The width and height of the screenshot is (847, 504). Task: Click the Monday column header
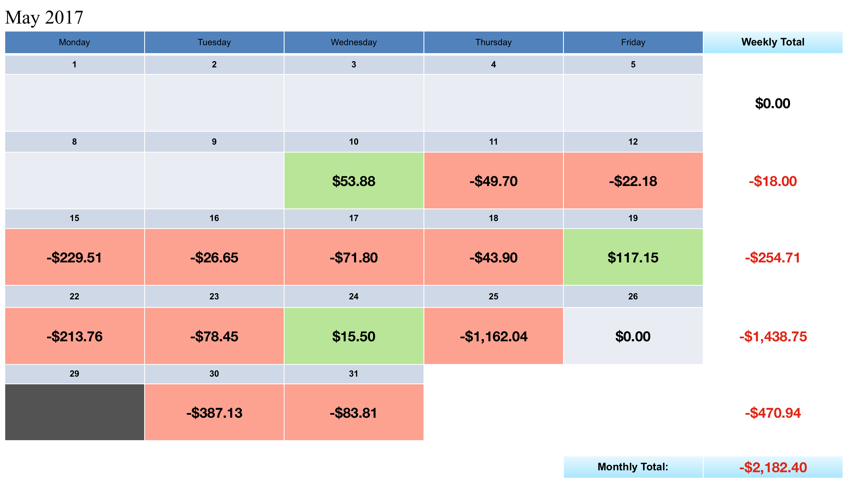pos(75,42)
